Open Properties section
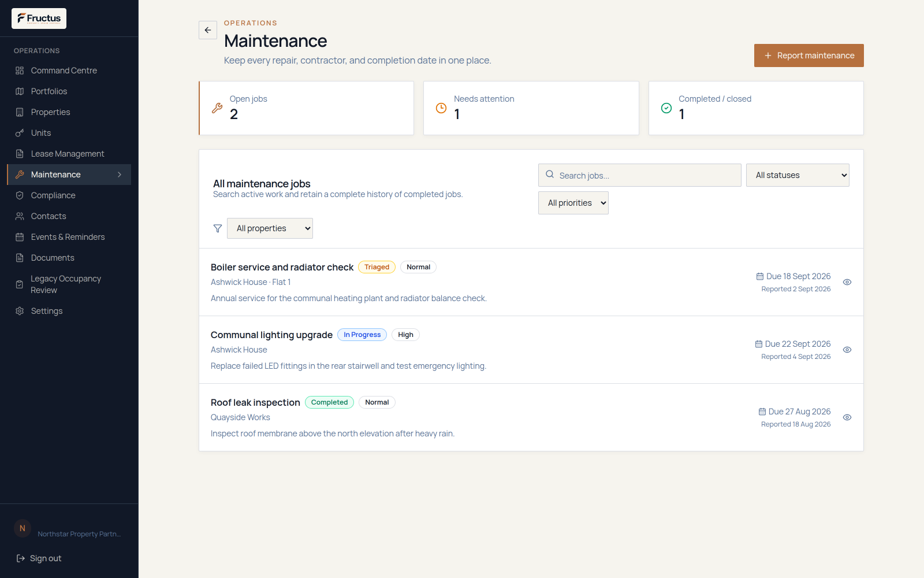 click(x=69, y=112)
